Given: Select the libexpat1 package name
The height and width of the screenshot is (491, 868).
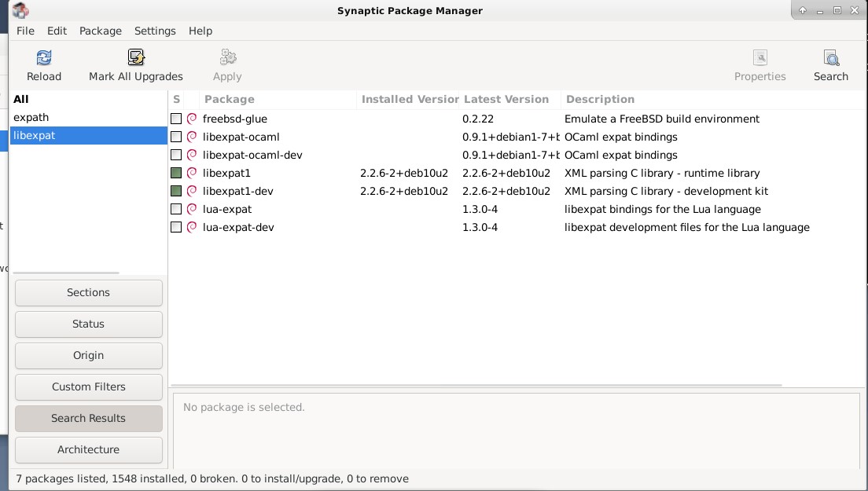Looking at the screenshot, I should tap(226, 173).
